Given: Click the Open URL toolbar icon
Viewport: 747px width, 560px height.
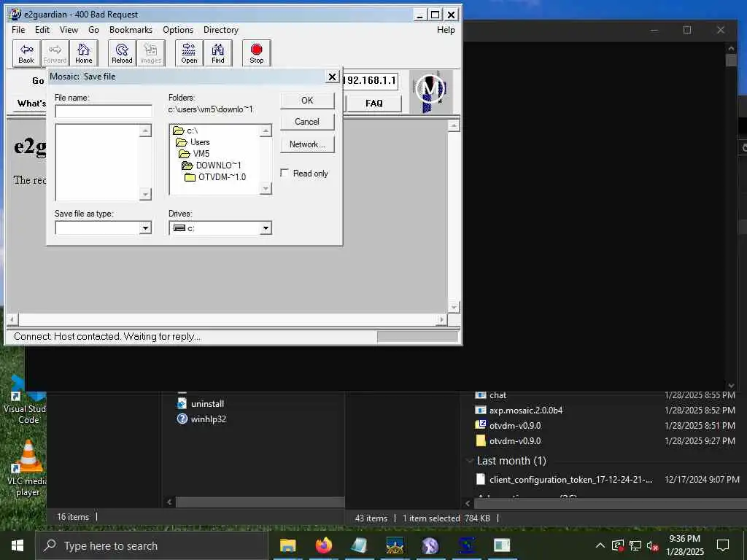Looking at the screenshot, I should (189, 52).
